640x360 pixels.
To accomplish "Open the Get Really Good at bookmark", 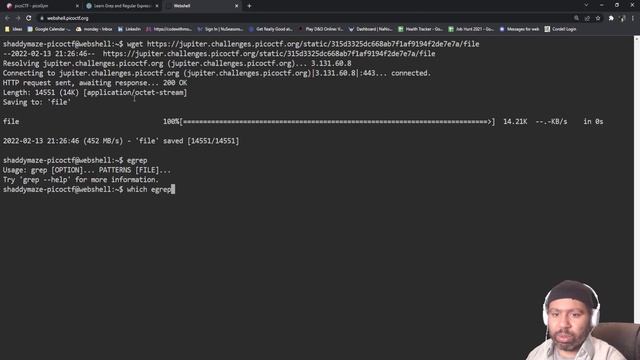I will point(271,29).
